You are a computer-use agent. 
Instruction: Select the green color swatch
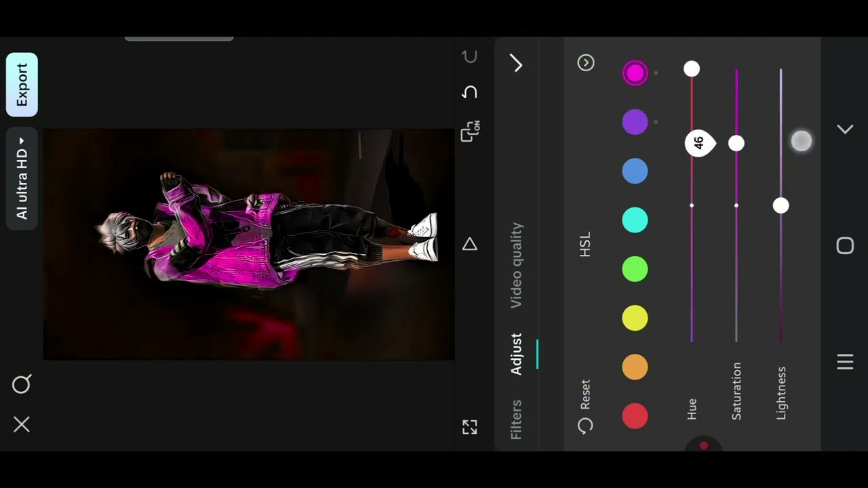635,269
